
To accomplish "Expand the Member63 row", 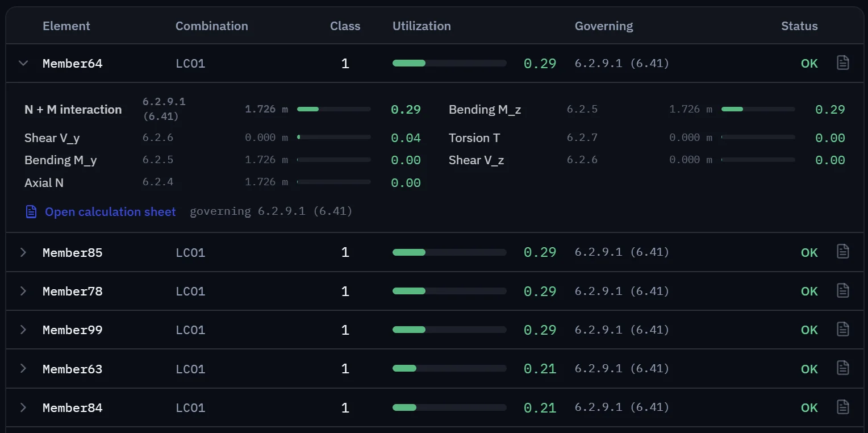I will (23, 369).
